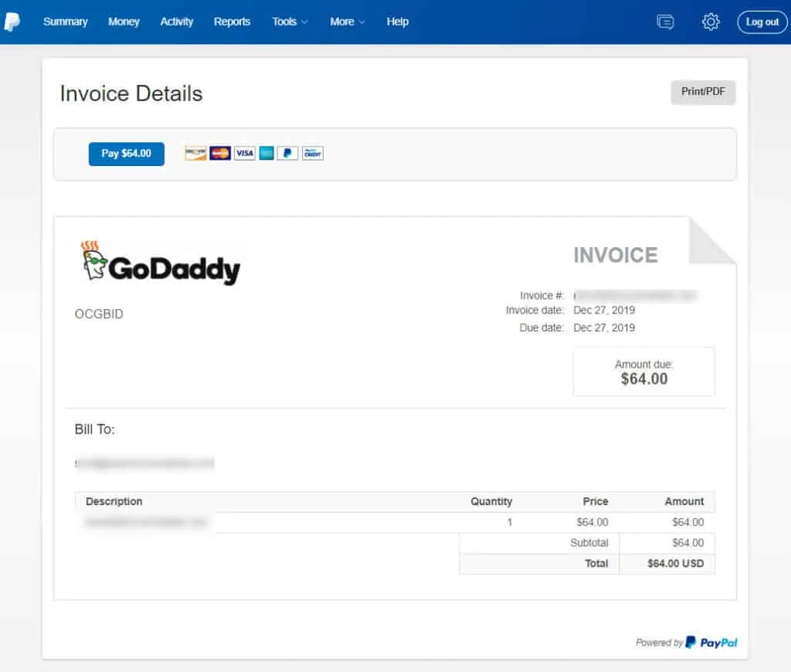This screenshot has height=672, width=791.
Task: Open the messages icon in the top bar
Action: 665,22
